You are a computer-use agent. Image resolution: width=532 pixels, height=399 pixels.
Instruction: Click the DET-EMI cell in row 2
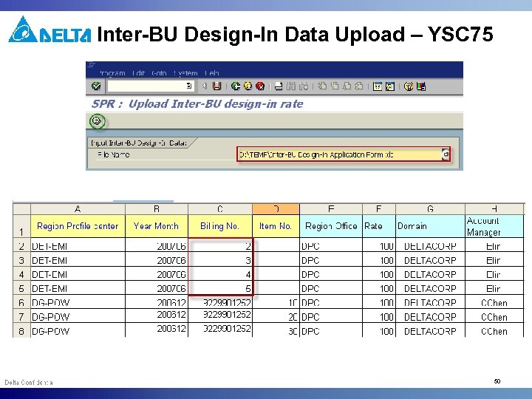click(78, 245)
